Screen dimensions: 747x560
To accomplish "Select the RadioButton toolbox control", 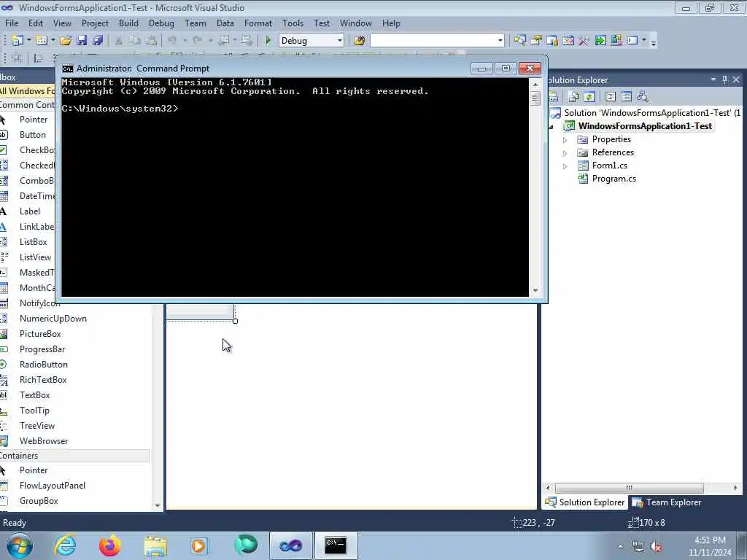I will [43, 365].
